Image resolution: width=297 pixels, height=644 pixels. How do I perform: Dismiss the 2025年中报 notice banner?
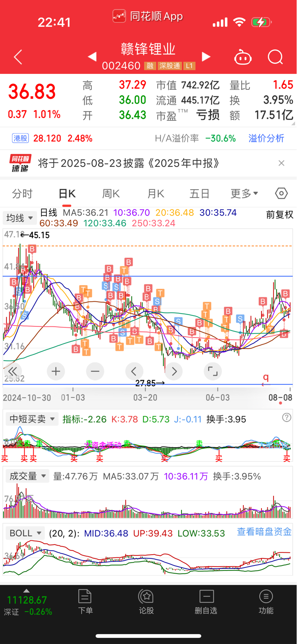pos(282,163)
